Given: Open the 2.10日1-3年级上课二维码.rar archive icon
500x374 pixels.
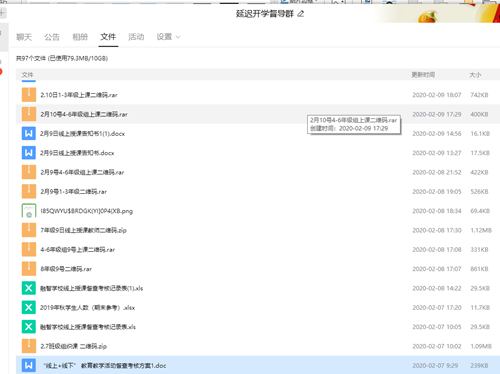Looking at the screenshot, I should point(29,95).
